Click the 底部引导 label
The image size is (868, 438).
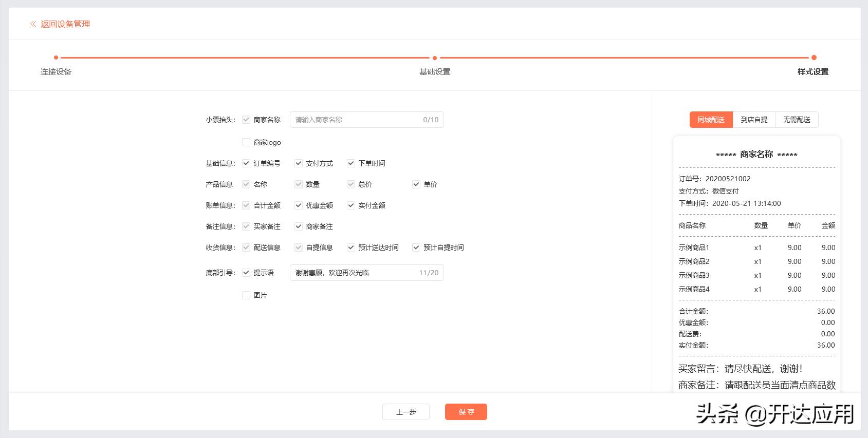pyautogui.click(x=220, y=273)
